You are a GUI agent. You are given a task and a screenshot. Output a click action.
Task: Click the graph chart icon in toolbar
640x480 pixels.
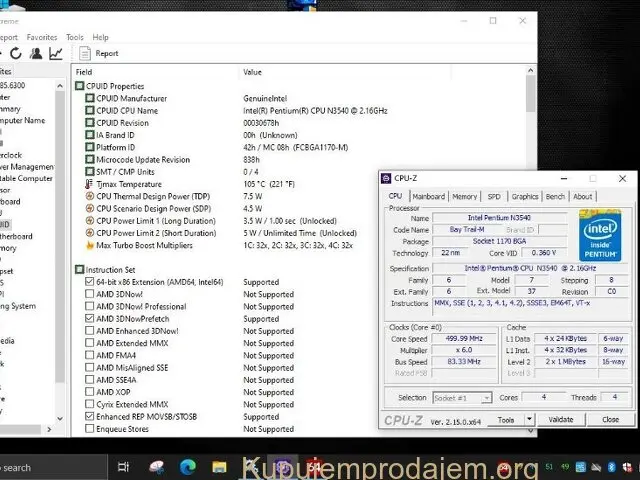coord(56,53)
